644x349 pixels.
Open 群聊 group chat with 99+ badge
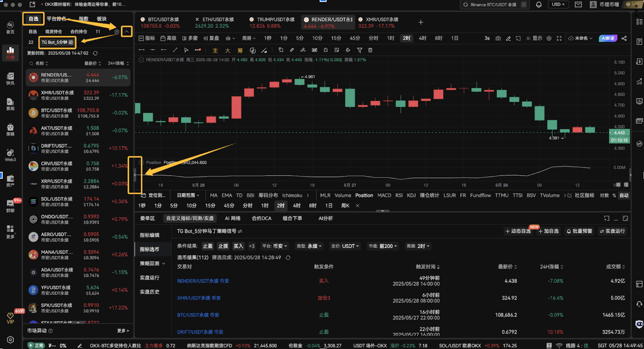[x=10, y=206]
